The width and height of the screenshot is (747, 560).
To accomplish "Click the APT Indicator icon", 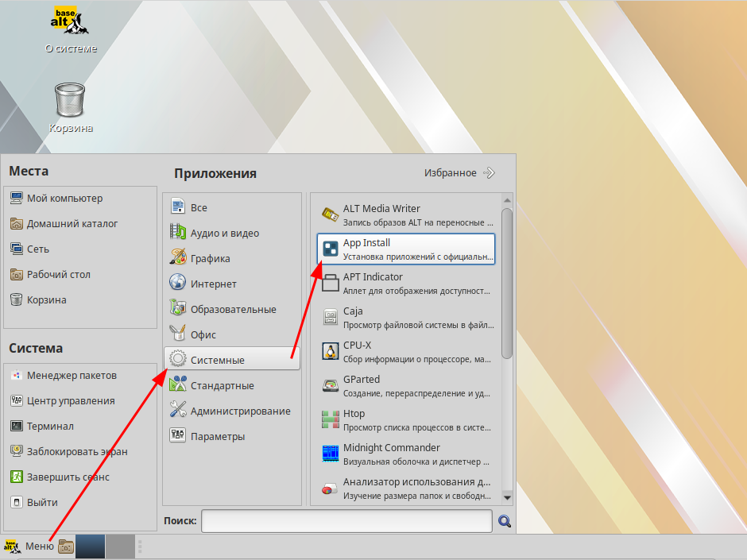I will click(x=330, y=283).
